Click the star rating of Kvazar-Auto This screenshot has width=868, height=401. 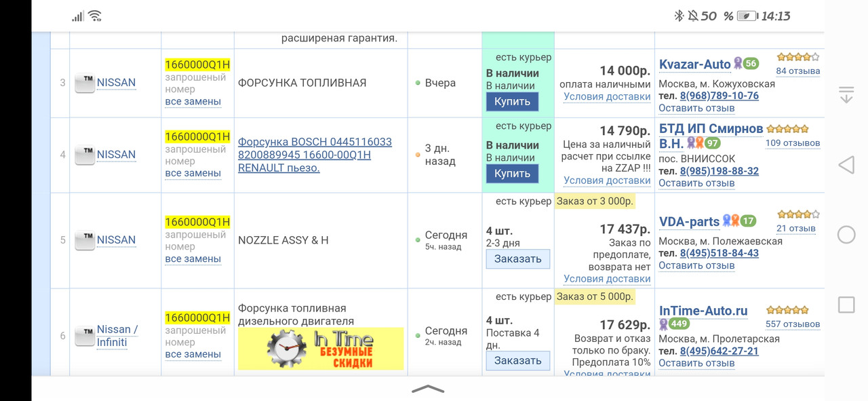[798, 57]
